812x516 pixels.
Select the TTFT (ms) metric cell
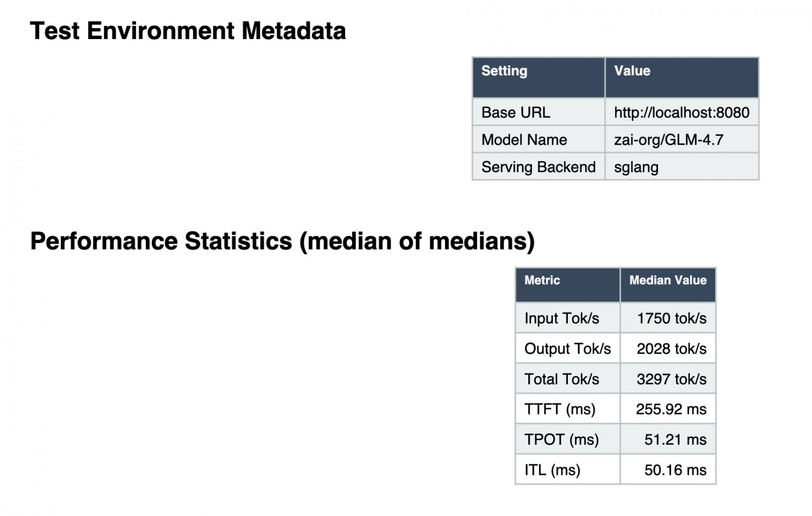coord(560,409)
